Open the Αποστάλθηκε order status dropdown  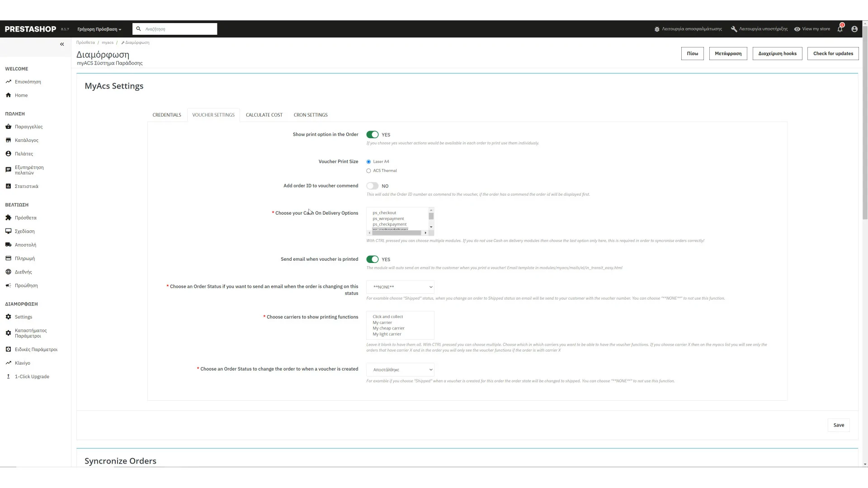point(400,370)
